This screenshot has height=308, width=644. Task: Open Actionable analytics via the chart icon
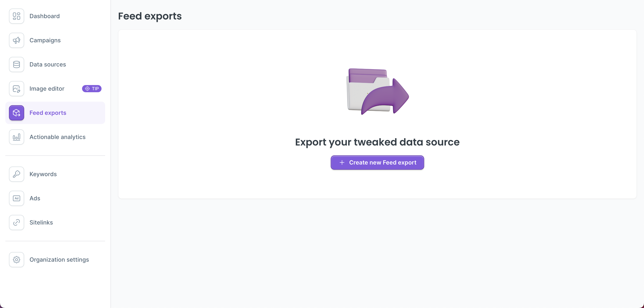pos(16,137)
